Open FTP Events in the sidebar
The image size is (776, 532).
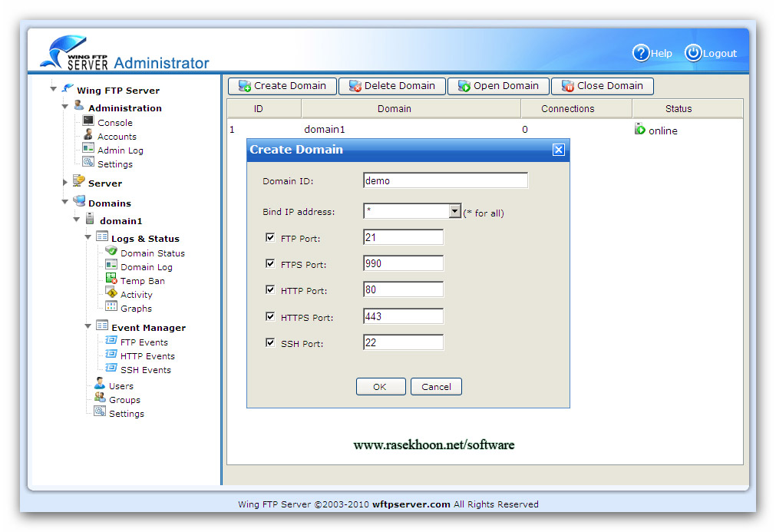144,342
